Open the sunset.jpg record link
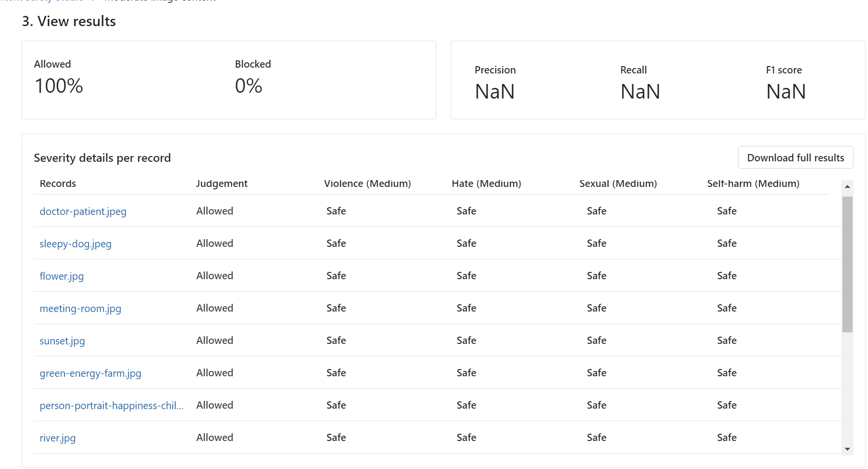This screenshot has height=469, width=868. [62, 341]
